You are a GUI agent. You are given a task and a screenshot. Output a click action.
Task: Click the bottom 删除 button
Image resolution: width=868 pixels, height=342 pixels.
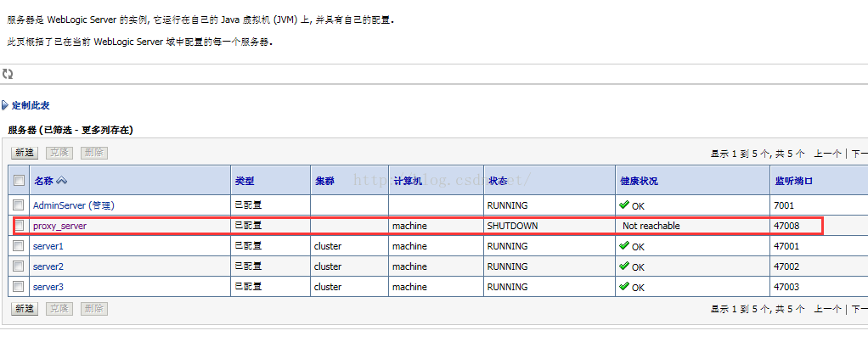point(94,309)
